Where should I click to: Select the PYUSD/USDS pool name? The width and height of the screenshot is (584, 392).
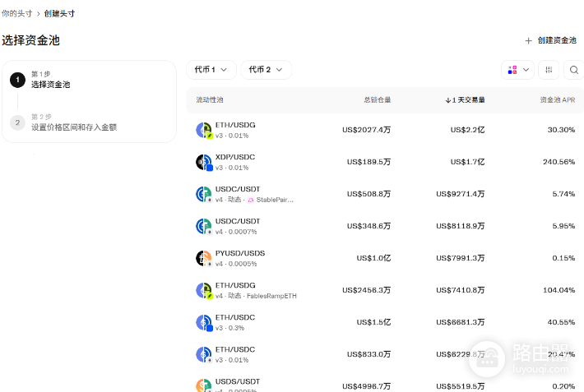(240, 253)
